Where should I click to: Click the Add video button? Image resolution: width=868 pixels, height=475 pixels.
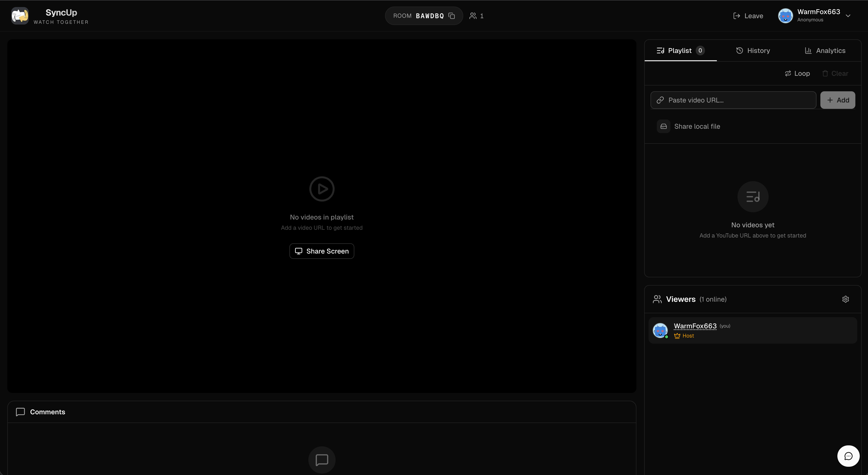click(838, 100)
